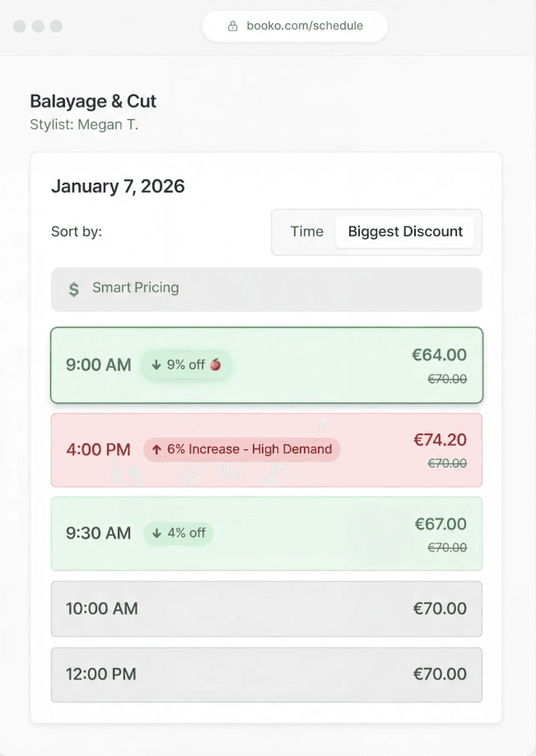Click the €74.20 increased price

[x=439, y=440]
